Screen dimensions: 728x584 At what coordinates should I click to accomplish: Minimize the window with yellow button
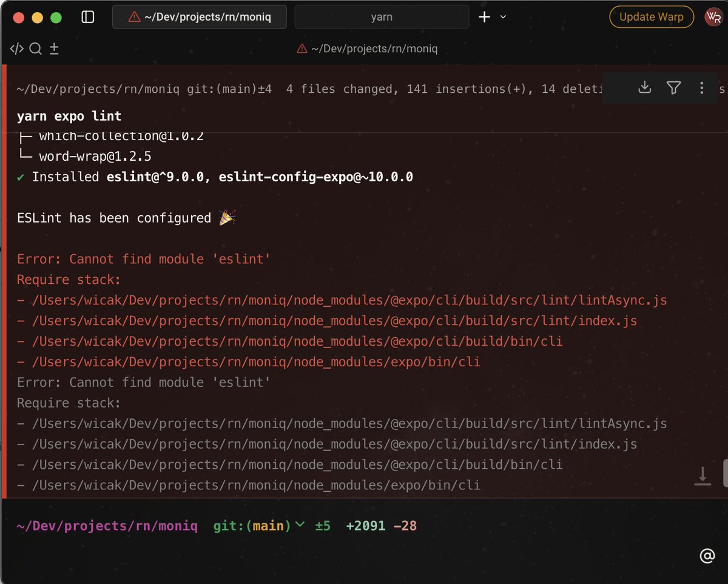click(x=37, y=17)
